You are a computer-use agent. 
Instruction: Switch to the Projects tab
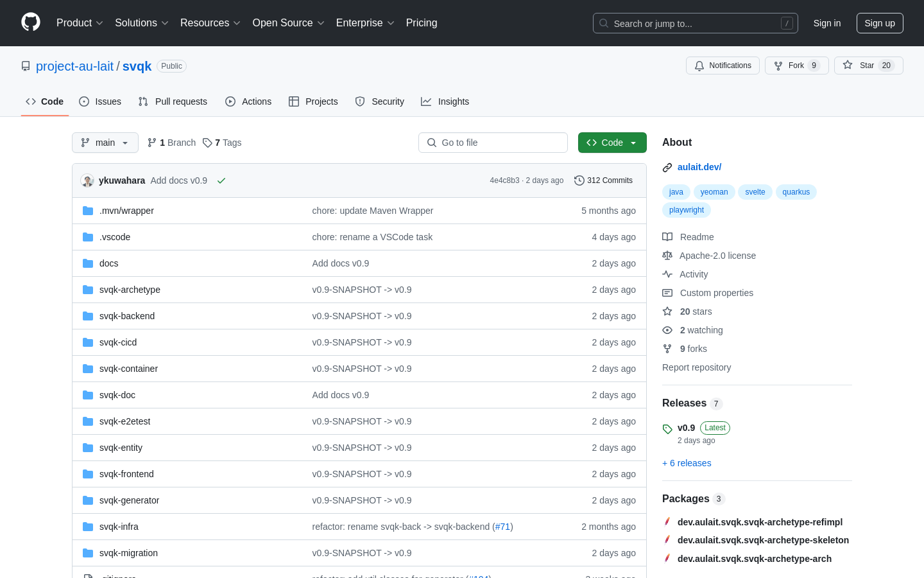[313, 101]
